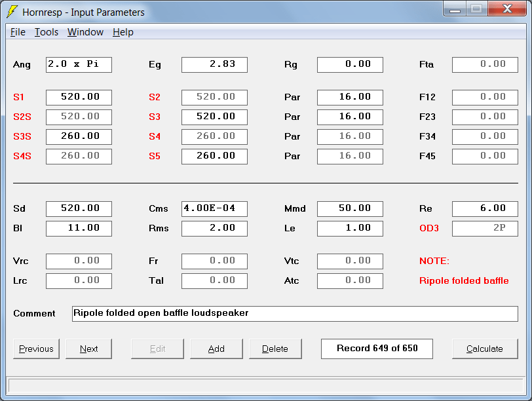Click the Edit button

tap(157, 349)
